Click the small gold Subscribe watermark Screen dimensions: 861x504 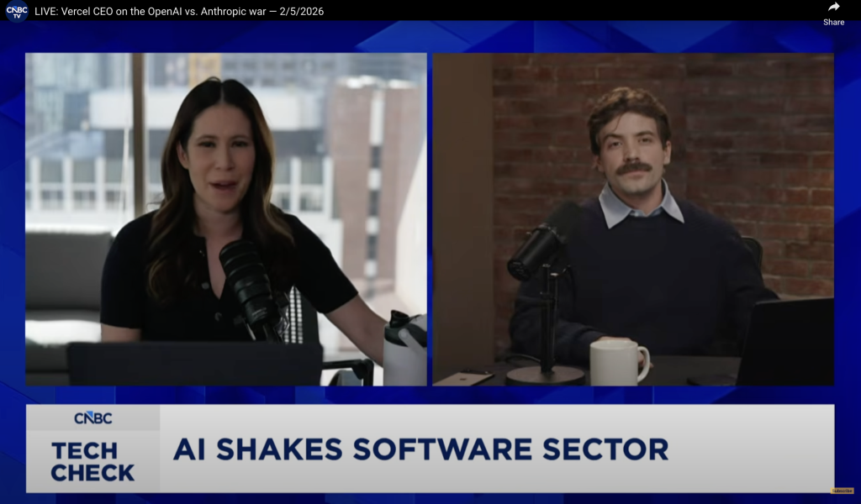[842, 491]
